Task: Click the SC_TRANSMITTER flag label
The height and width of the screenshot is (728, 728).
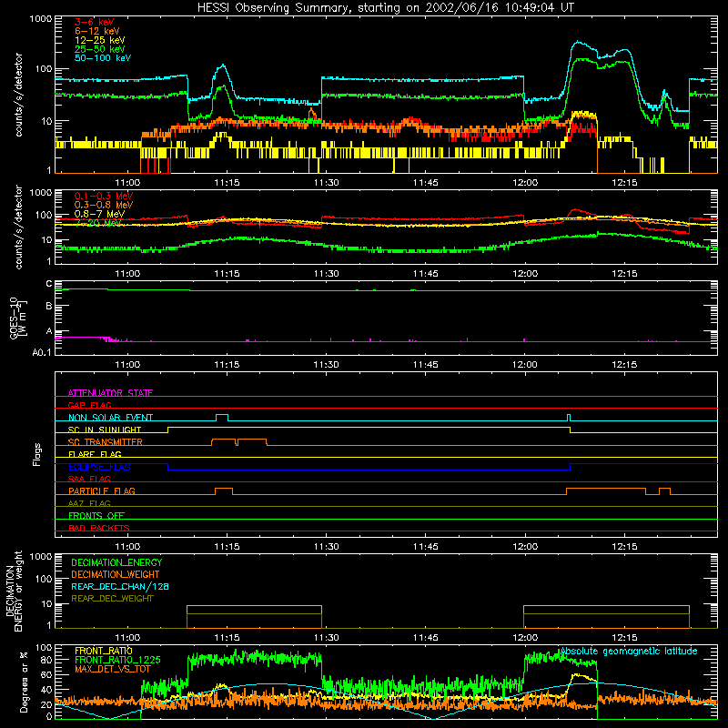Action: coord(105,442)
